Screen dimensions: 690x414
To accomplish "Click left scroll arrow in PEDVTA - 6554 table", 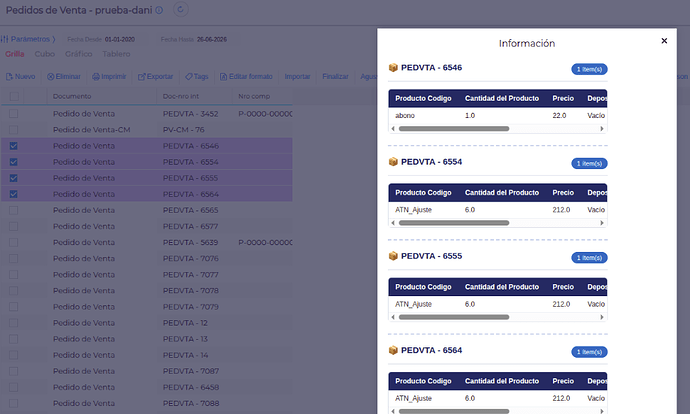I will 393,223.
